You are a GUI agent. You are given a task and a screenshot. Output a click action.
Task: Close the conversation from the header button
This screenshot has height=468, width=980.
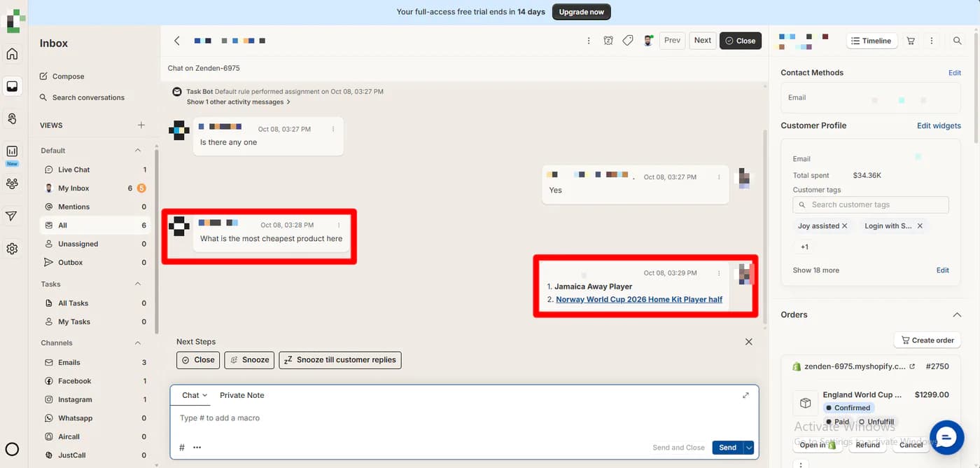point(740,41)
